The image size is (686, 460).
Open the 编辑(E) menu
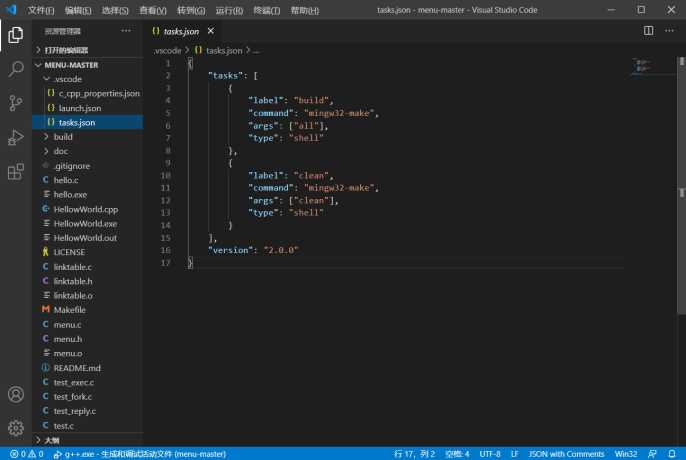78,10
